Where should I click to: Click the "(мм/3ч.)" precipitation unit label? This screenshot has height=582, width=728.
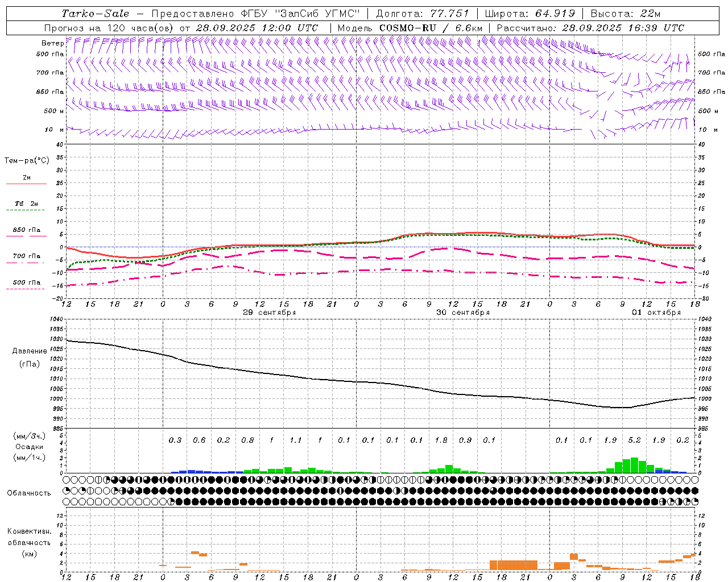[30, 436]
